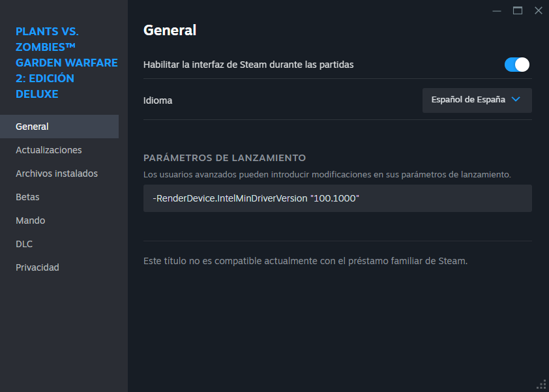Toggle Habilitar la interfaz de Steam switch
This screenshot has height=392, width=549.
click(517, 65)
